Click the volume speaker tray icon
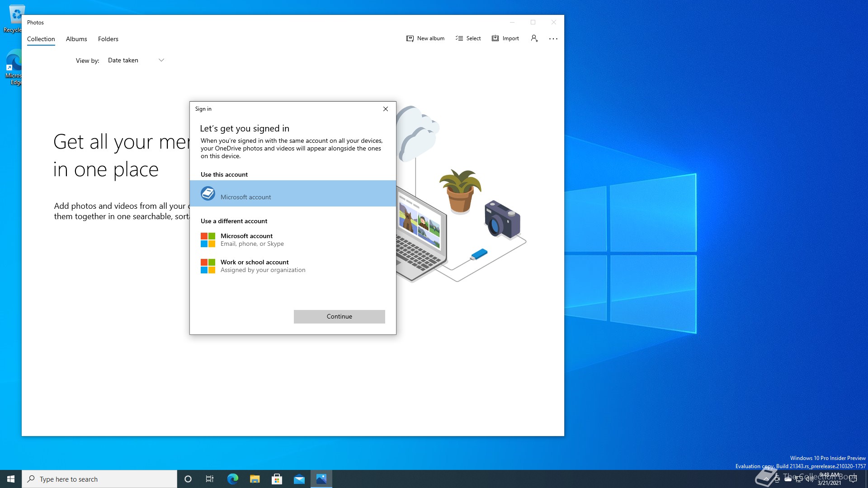868x488 pixels. coord(810,479)
